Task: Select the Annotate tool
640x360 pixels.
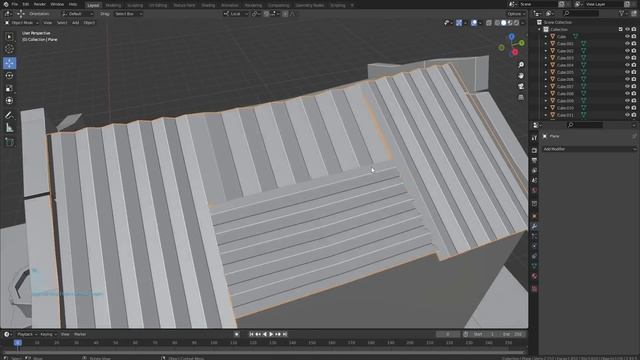Action: 9,116
